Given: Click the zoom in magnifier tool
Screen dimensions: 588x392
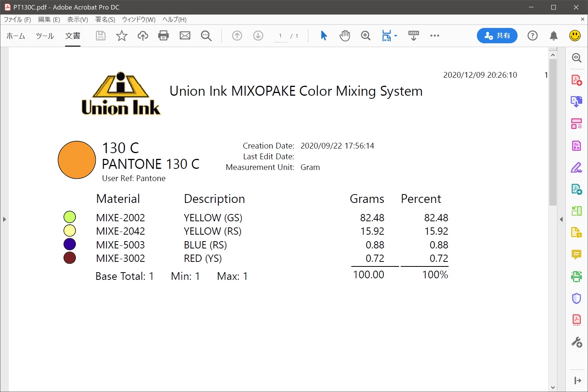Looking at the screenshot, I should (x=366, y=36).
